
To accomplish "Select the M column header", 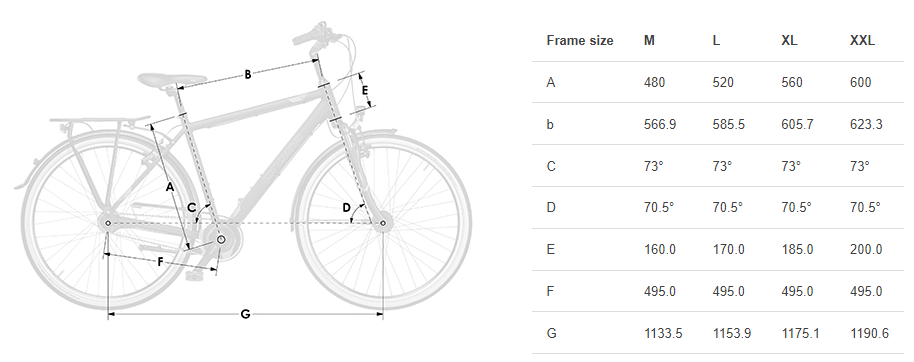I will [x=649, y=41].
